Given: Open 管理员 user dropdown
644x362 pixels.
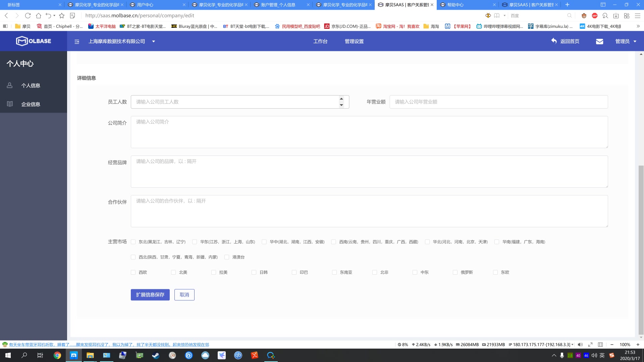Looking at the screenshot, I should coord(626,41).
